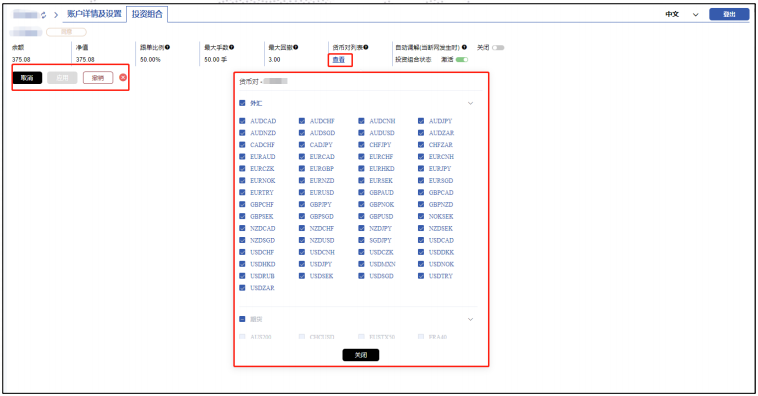Click the black 取消 button
This screenshot has width=758, height=396.
pos(27,77)
